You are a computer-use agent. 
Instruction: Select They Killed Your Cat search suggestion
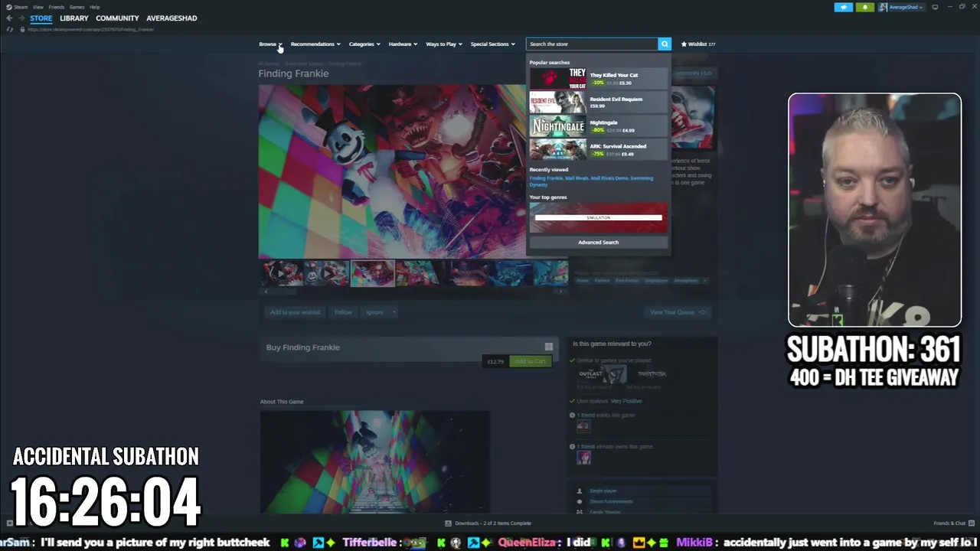[598, 79]
